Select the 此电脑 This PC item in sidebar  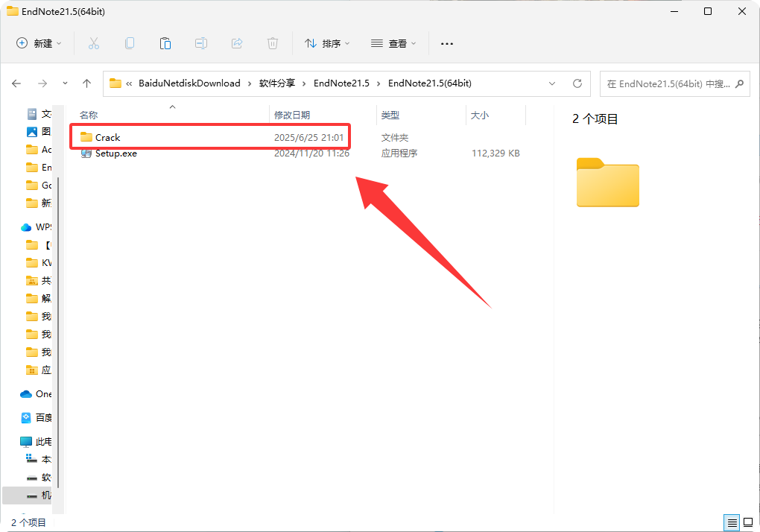pyautogui.click(x=36, y=441)
